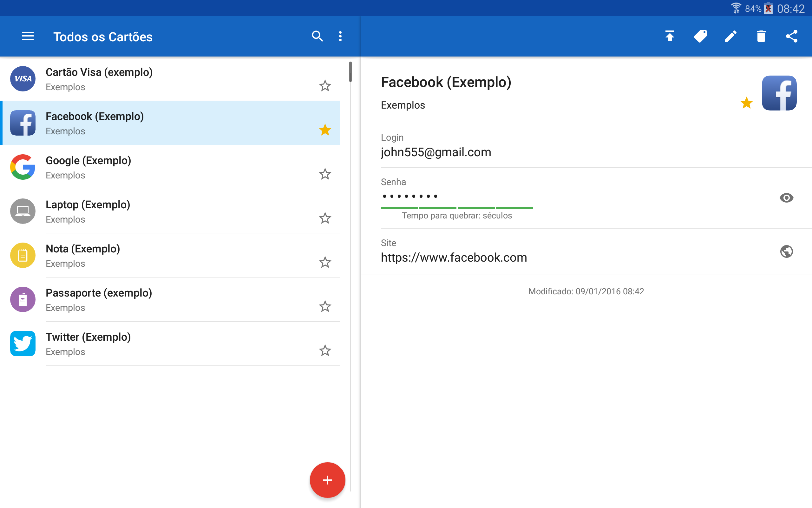The image size is (812, 508).
Task: Open the https://www.facebook.com link
Action: (x=454, y=257)
